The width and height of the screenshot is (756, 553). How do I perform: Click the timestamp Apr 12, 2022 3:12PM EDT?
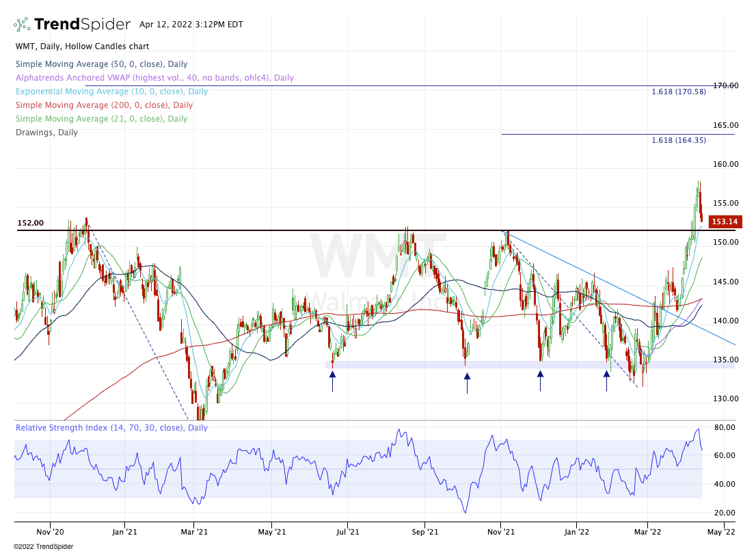(x=191, y=25)
